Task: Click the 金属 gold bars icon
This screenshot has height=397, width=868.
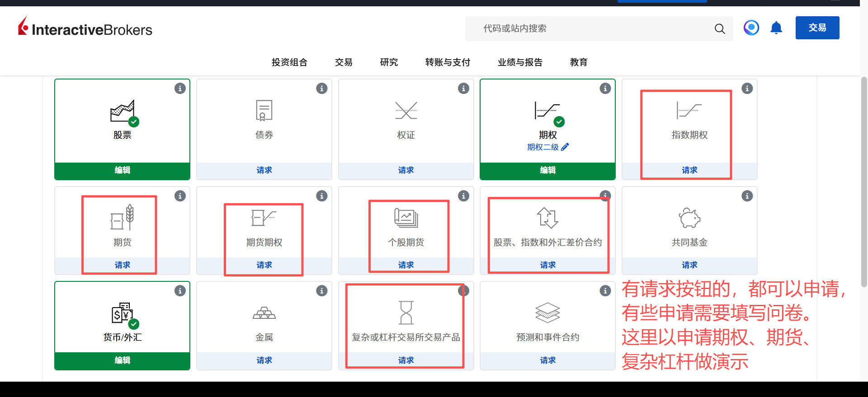Action: tap(264, 313)
